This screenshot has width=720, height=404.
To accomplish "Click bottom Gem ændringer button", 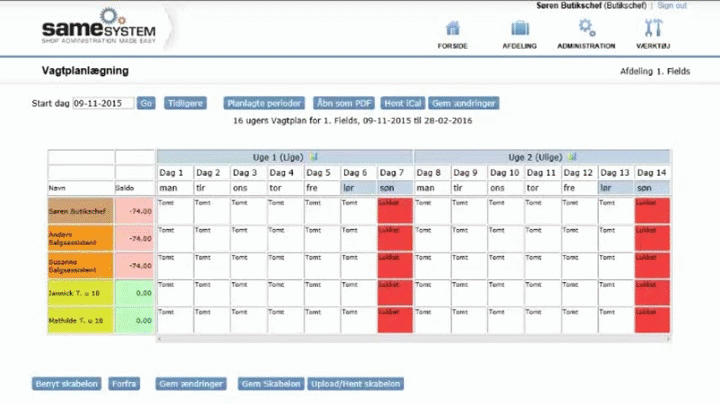I will pos(191,384).
